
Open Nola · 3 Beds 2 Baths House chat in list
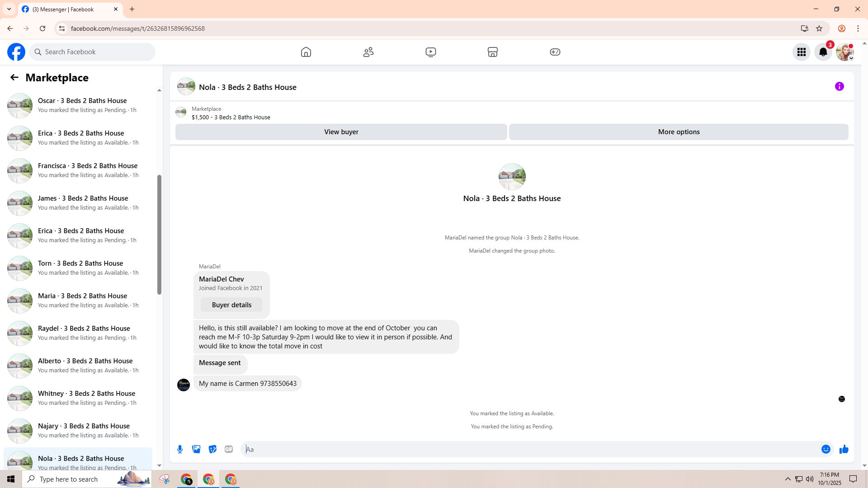78,460
